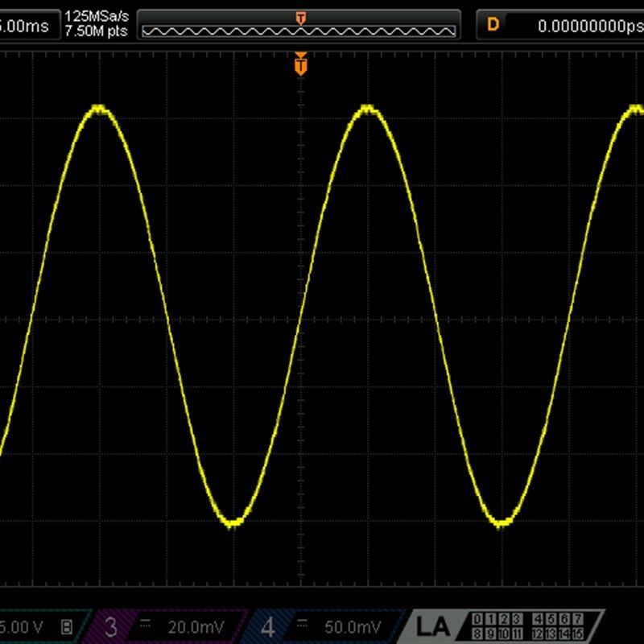Open the LA logic analyzer label
This screenshot has width=644, height=644.
(432, 627)
